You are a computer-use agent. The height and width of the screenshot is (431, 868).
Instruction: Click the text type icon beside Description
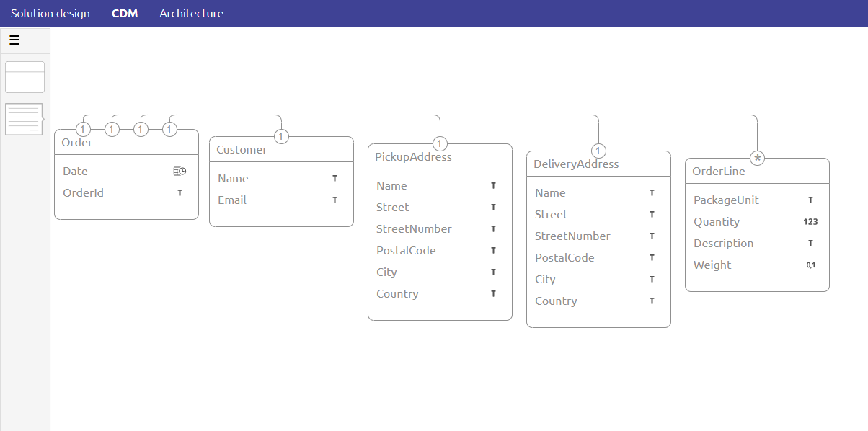[x=810, y=243]
